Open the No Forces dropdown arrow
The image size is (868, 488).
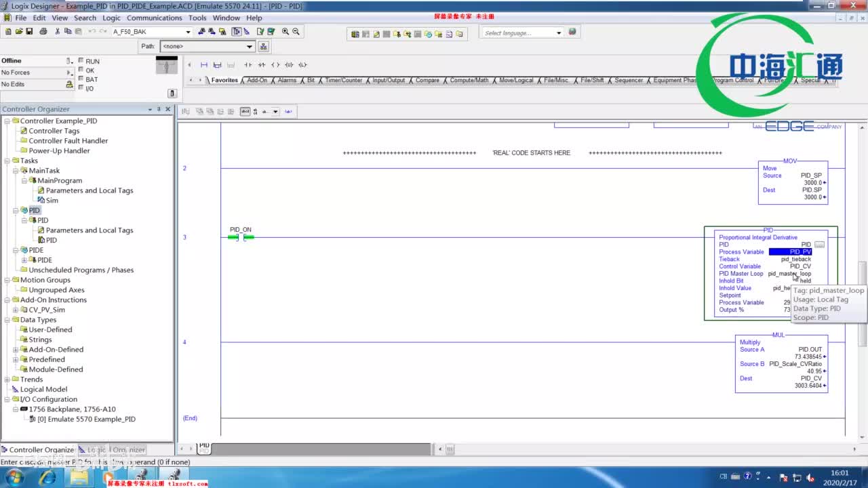coord(69,73)
